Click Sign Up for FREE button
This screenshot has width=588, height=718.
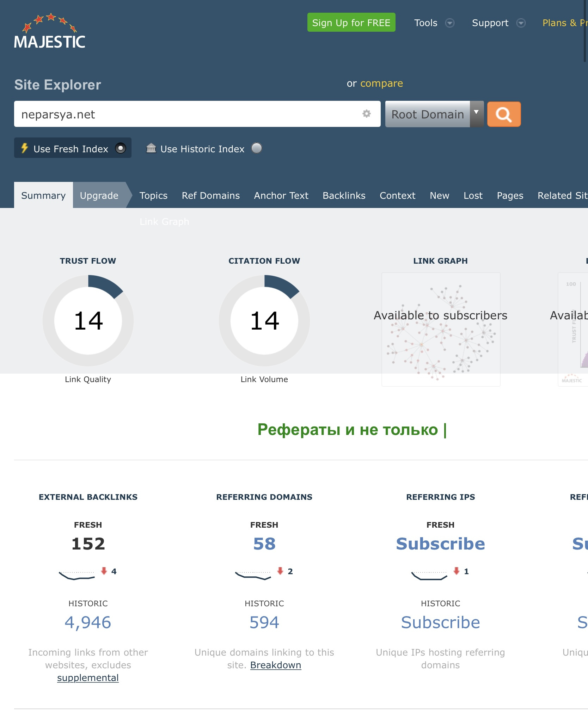(351, 23)
